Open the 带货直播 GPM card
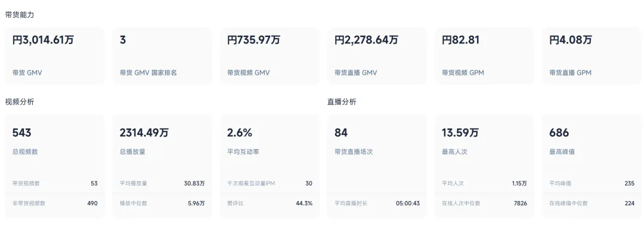This screenshot has width=644, height=228. coord(592,56)
